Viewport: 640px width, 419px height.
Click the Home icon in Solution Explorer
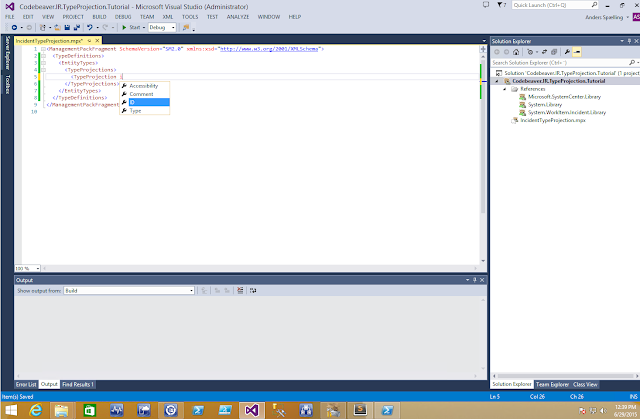(x=516, y=52)
